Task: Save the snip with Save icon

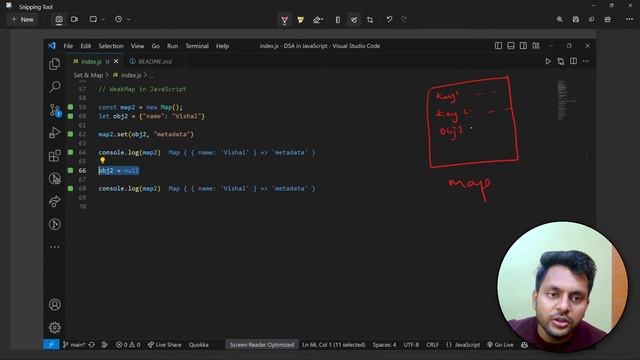Action: 576,19
